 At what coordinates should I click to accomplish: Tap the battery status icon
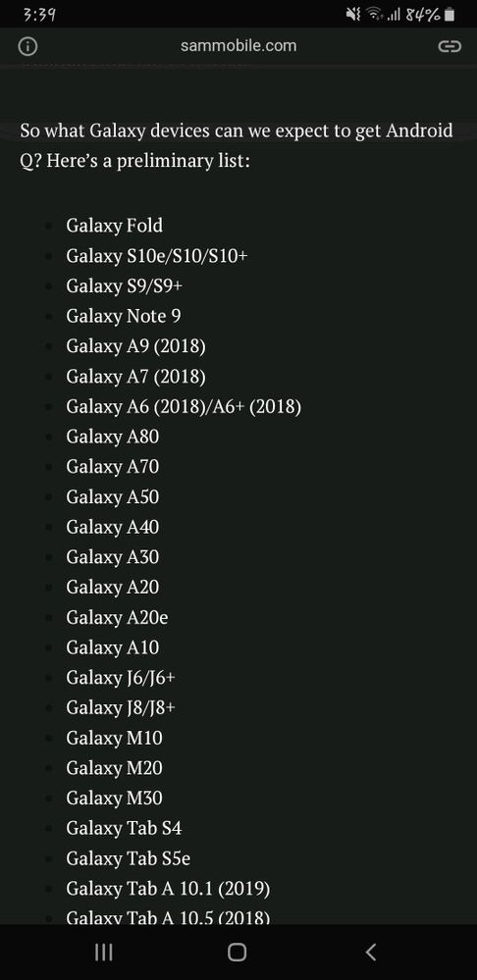coord(449,15)
